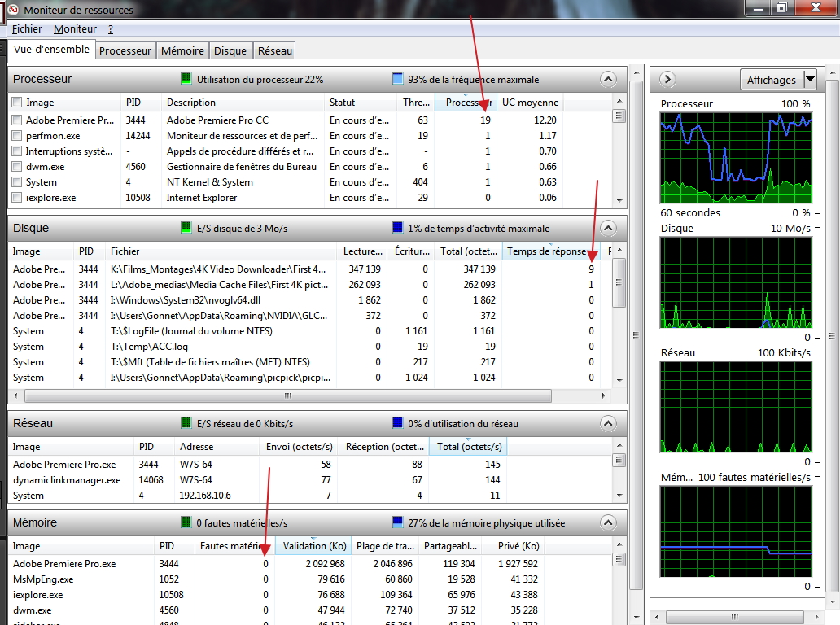
Task: Sort network list by Total (octets/s)
Action: click(x=470, y=447)
